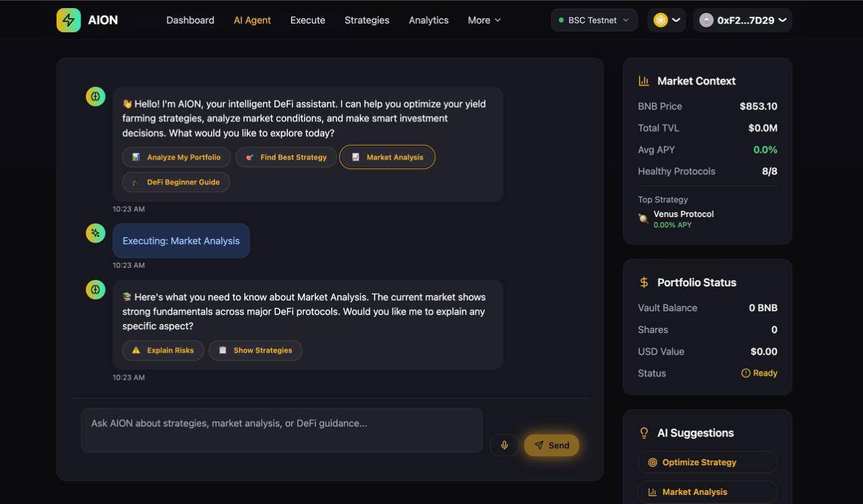This screenshot has width=863, height=504.
Task: Click the AION lightning bolt logo
Action: click(68, 20)
